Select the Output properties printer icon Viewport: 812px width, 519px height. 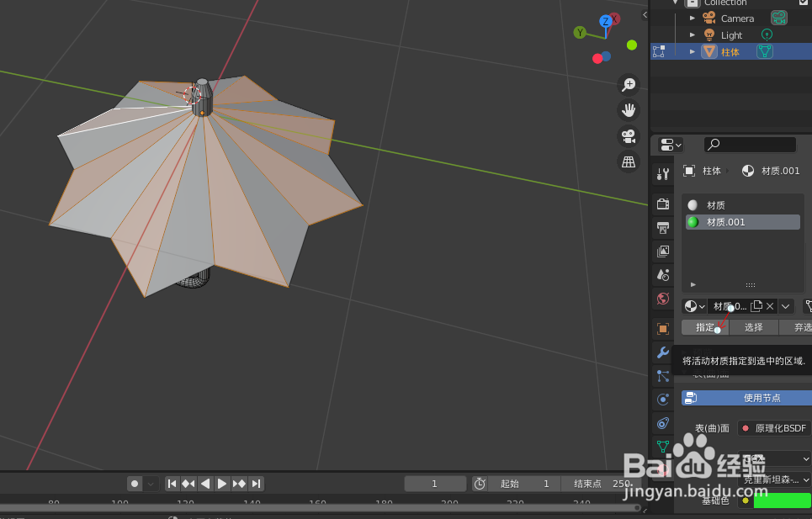pyautogui.click(x=662, y=227)
